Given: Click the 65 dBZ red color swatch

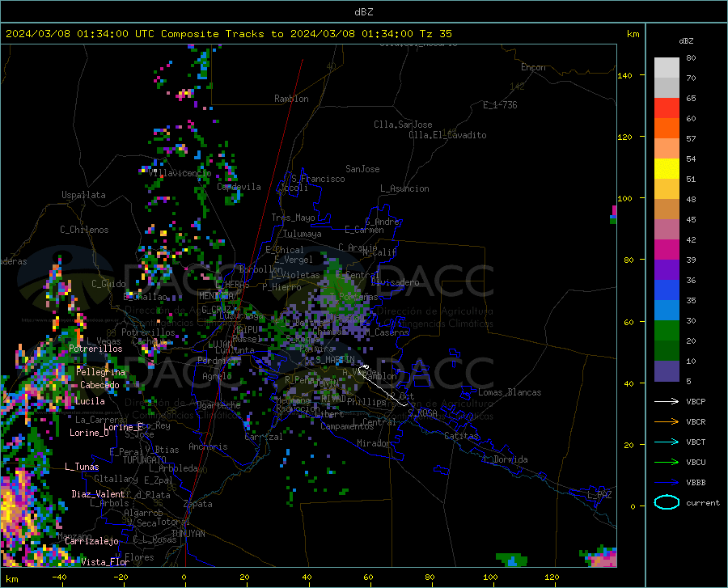Looking at the screenshot, I should click(667, 108).
